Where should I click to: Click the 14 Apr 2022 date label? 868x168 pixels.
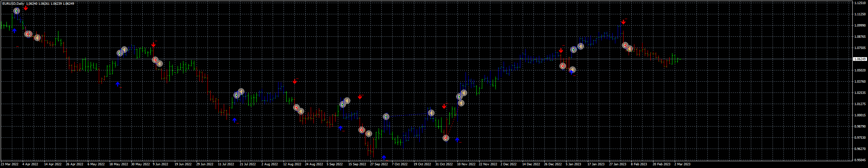(53, 164)
